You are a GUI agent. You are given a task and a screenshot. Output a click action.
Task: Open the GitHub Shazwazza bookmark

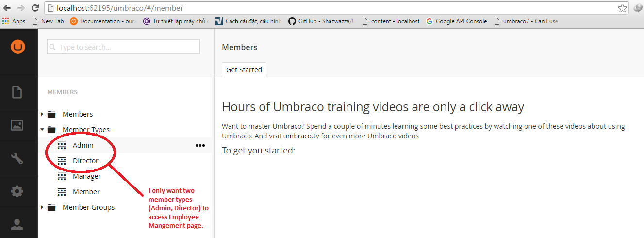tap(321, 21)
